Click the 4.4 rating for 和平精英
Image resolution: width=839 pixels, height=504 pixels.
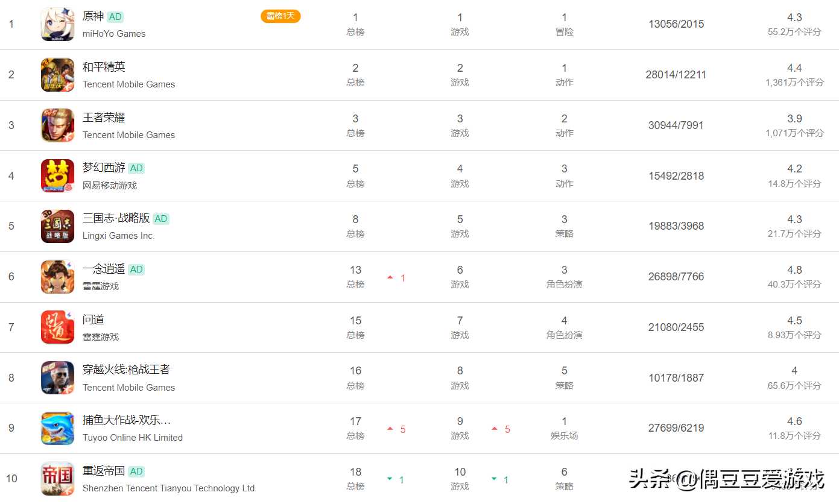coord(794,68)
